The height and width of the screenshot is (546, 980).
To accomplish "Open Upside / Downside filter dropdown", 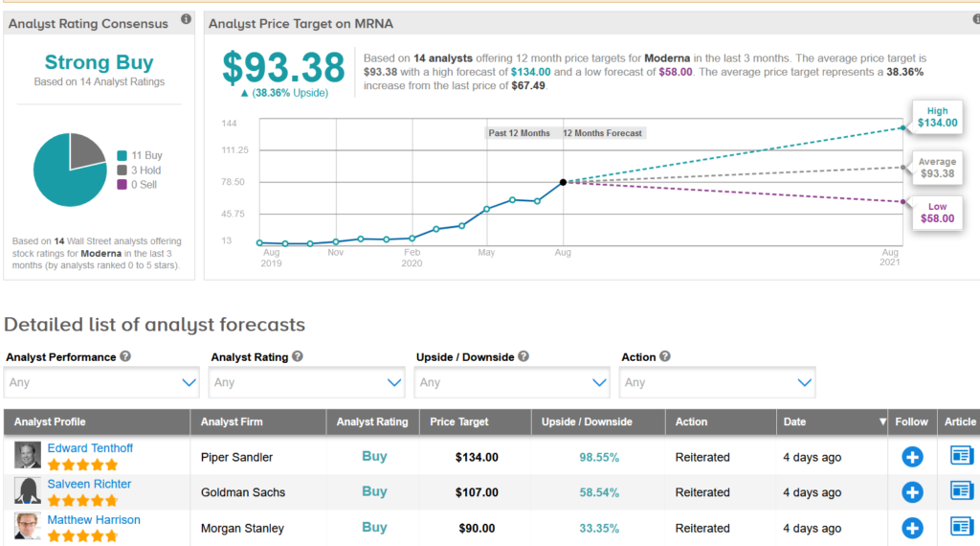I will (x=511, y=382).
